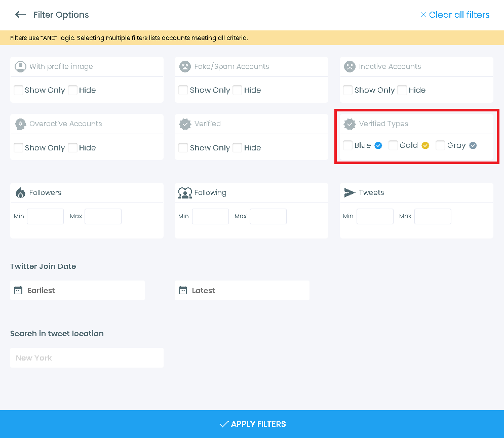Focus the Tweets Min input
Image resolution: width=504 pixels, height=438 pixels.
(375, 217)
